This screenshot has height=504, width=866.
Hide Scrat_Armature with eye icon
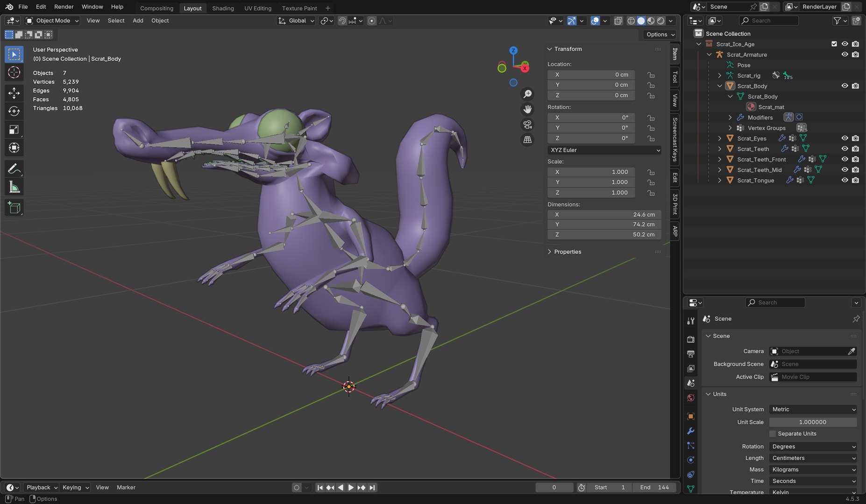coord(845,55)
